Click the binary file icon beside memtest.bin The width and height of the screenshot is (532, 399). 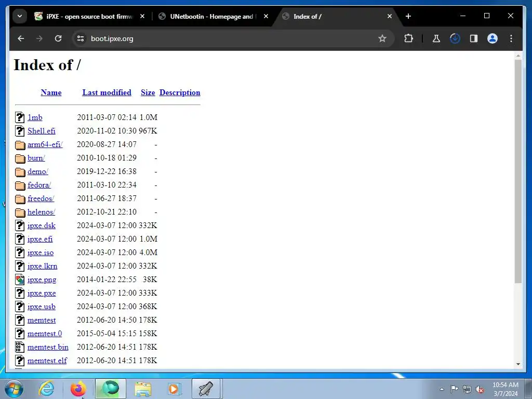coord(20,347)
